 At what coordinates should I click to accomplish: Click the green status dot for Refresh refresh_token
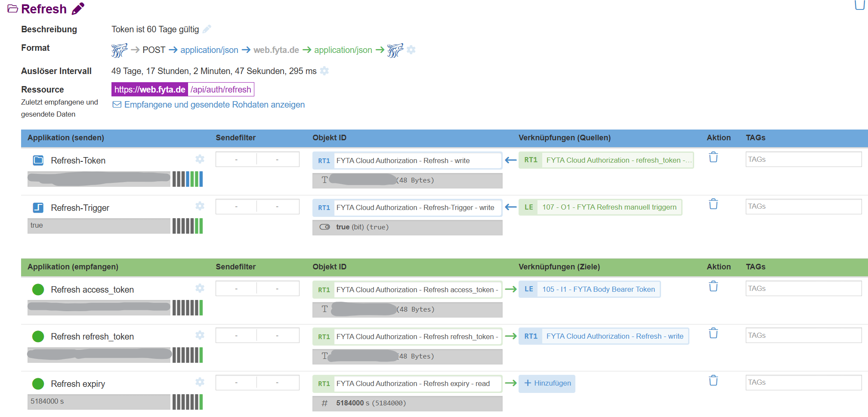[38, 337]
